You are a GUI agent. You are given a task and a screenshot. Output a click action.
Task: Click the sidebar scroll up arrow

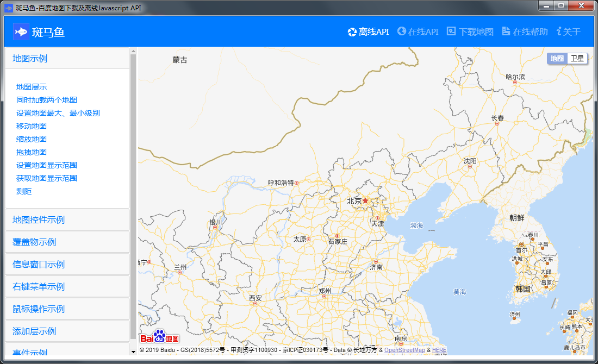(x=133, y=51)
